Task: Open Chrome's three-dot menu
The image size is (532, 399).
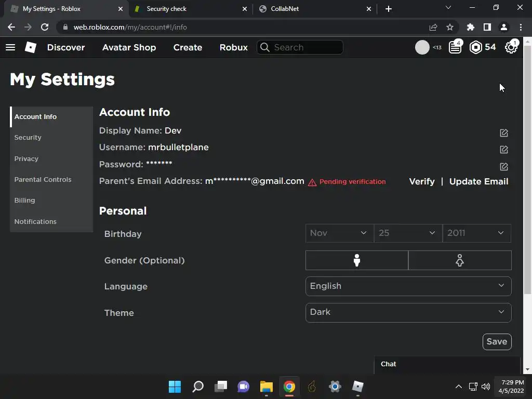Action: point(521,27)
